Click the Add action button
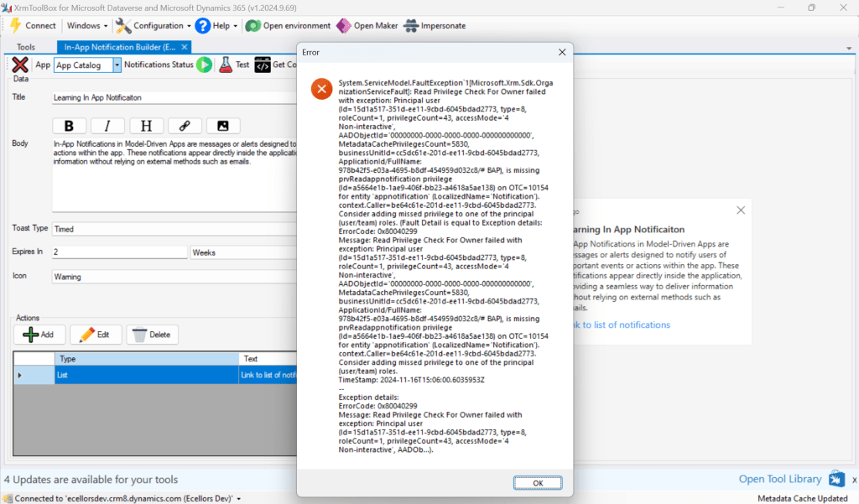Screen dimensions: 859x504 pos(39,335)
